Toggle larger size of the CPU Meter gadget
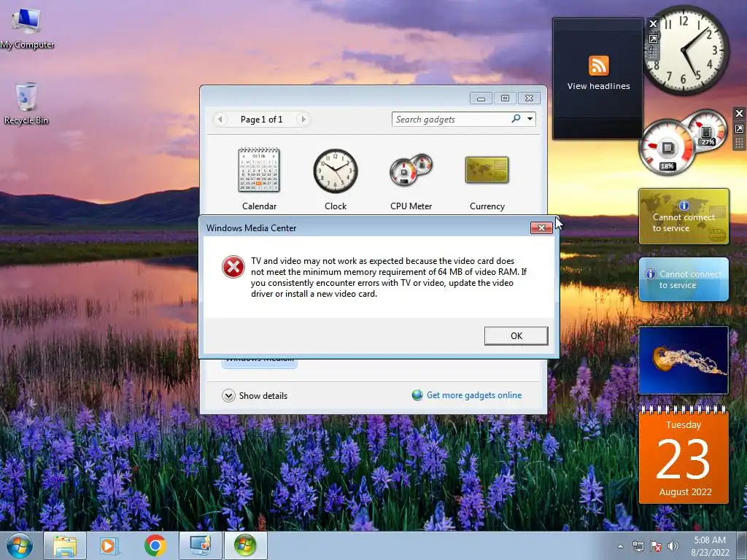The width and height of the screenshot is (747, 560). click(739, 128)
